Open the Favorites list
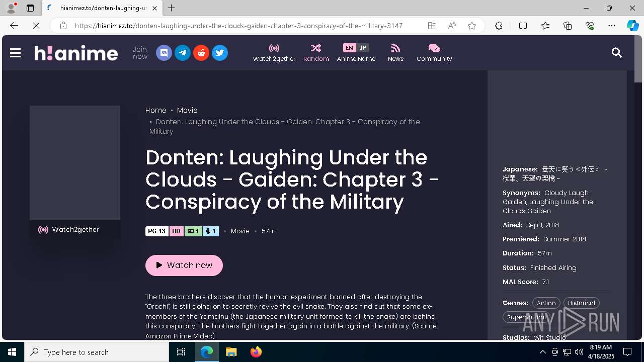The width and height of the screenshot is (644, 362). point(545,26)
